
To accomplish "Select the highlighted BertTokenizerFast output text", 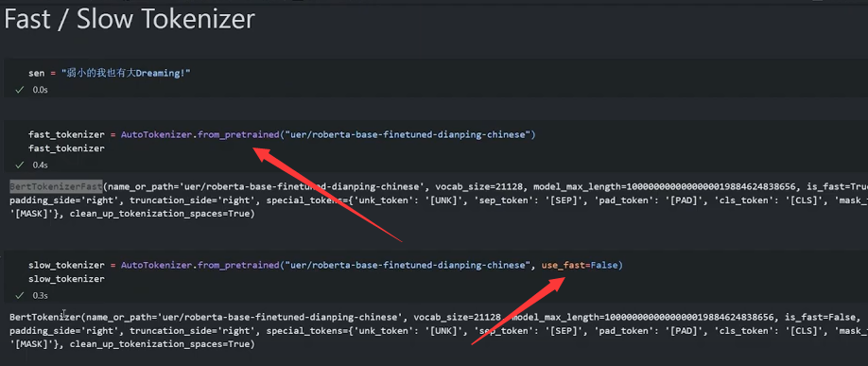I will tap(56, 185).
